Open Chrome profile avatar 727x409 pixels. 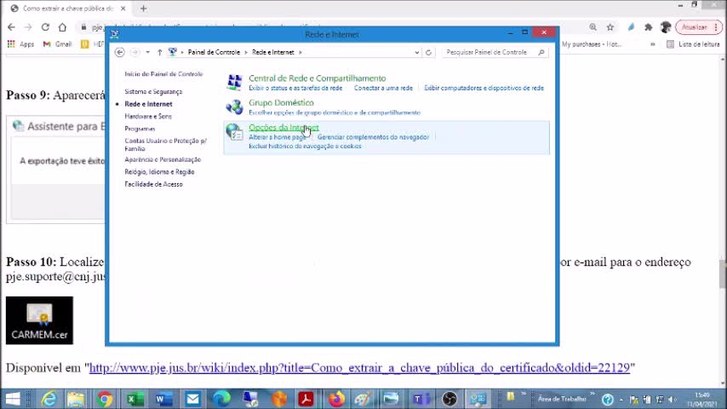click(x=666, y=27)
